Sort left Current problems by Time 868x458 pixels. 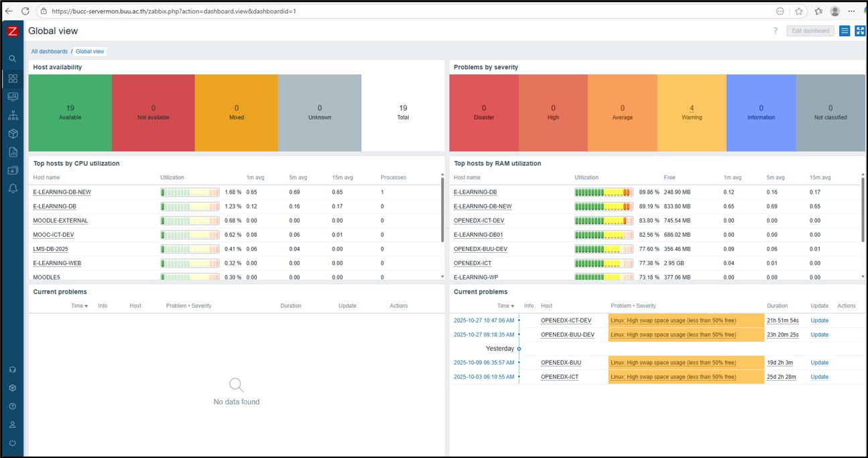(x=79, y=306)
